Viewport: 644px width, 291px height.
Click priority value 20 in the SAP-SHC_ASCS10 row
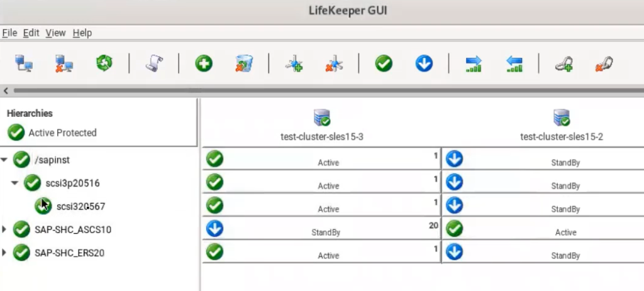click(433, 226)
